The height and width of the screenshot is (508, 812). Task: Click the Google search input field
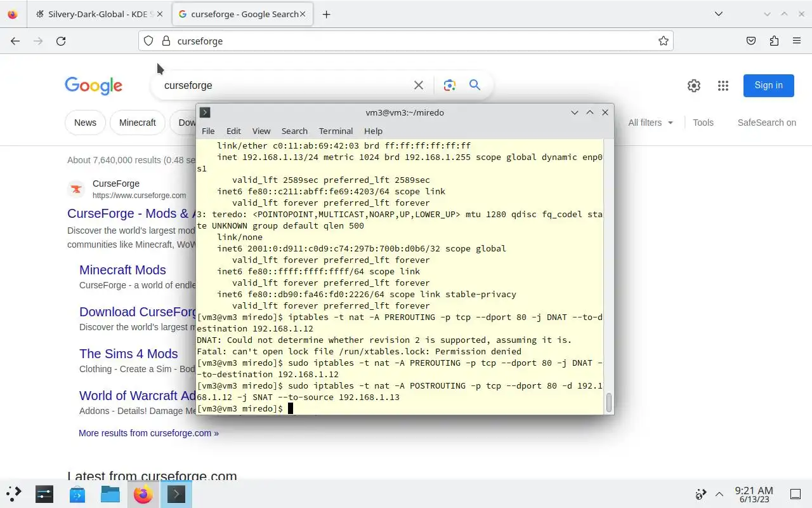[x=285, y=85]
